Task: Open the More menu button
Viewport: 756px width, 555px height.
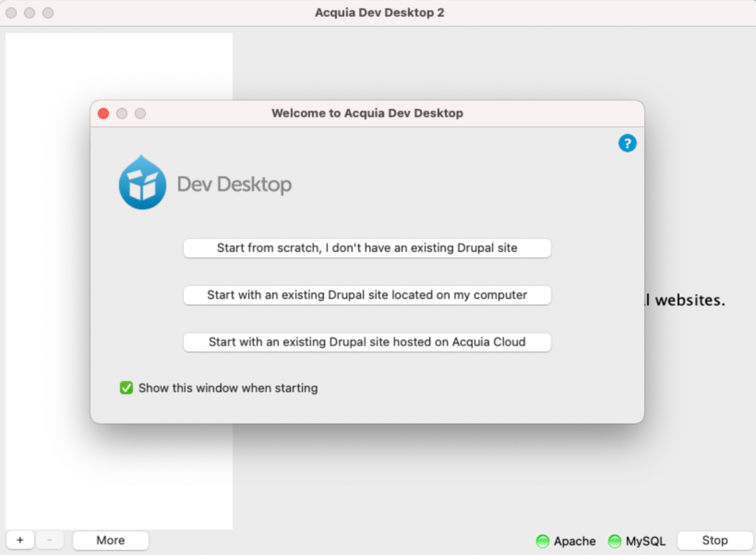Action: (x=111, y=541)
